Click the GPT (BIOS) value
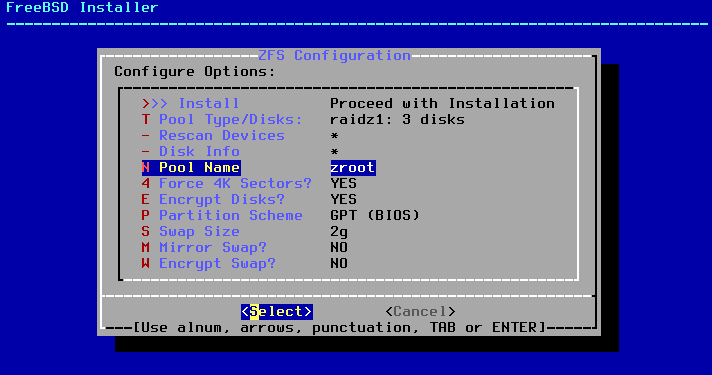The height and width of the screenshot is (375, 712). [x=375, y=215]
